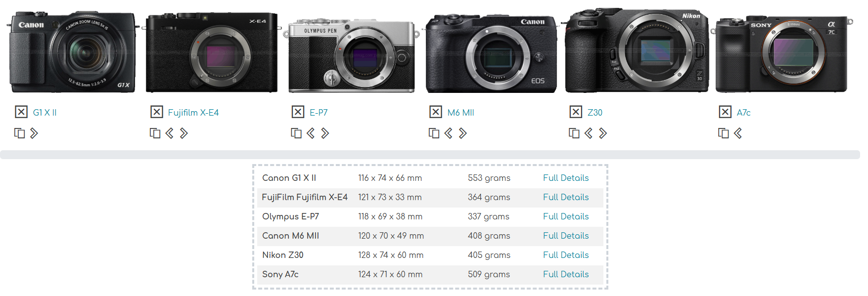Image resolution: width=868 pixels, height=296 pixels.
Task: Move Fujifilm X-E4 right with chevron
Action: (183, 133)
